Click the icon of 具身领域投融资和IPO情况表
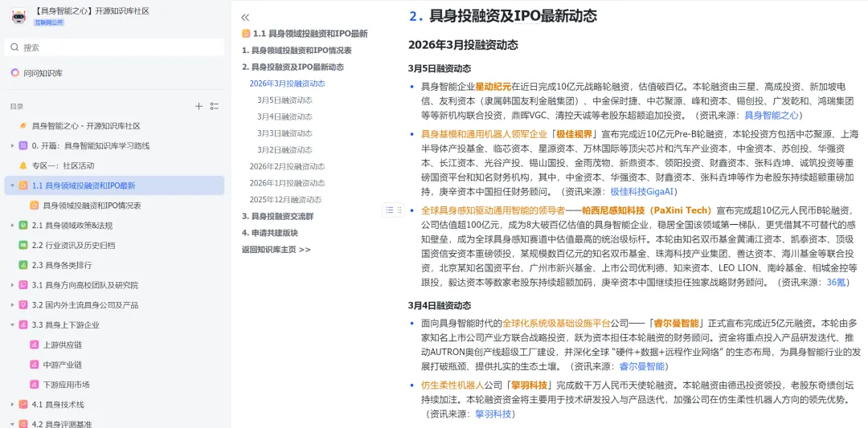868x428 pixels. point(34,206)
